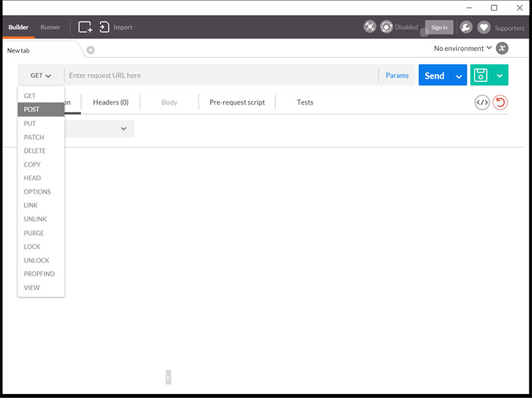The width and height of the screenshot is (532, 398).
Task: Open the Headers (0) tab
Action: [x=110, y=102]
